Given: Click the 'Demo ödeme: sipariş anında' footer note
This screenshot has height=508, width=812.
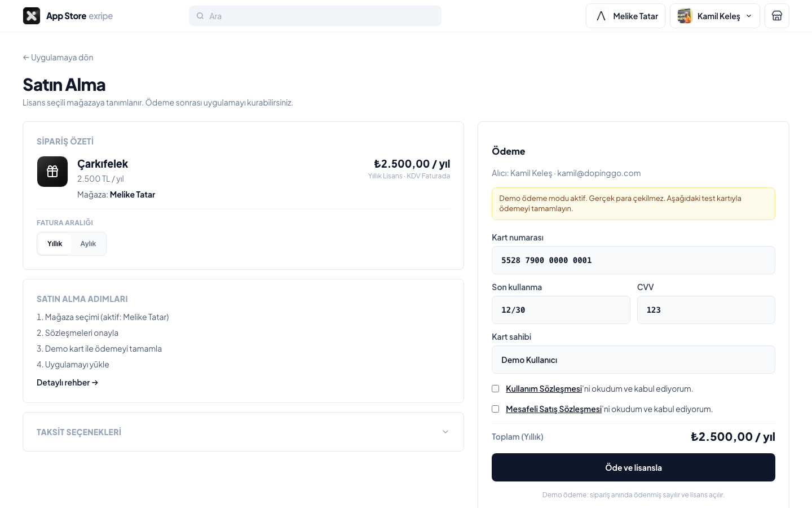Looking at the screenshot, I should (x=633, y=495).
